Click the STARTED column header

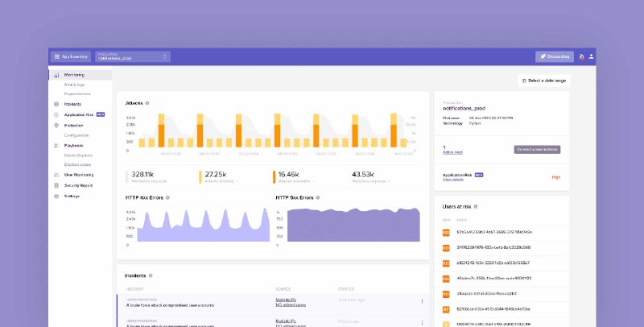[346, 289]
